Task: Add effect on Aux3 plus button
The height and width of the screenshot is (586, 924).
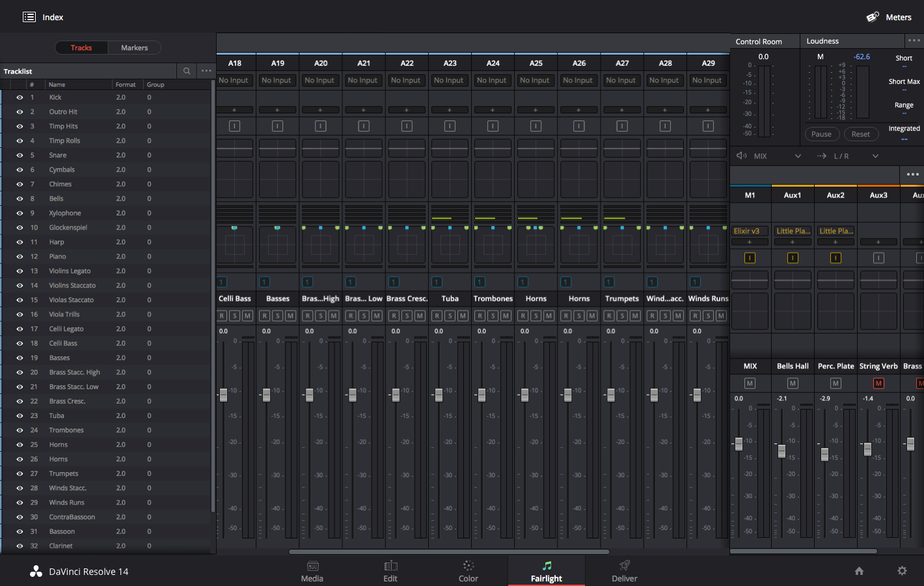Action: point(878,242)
